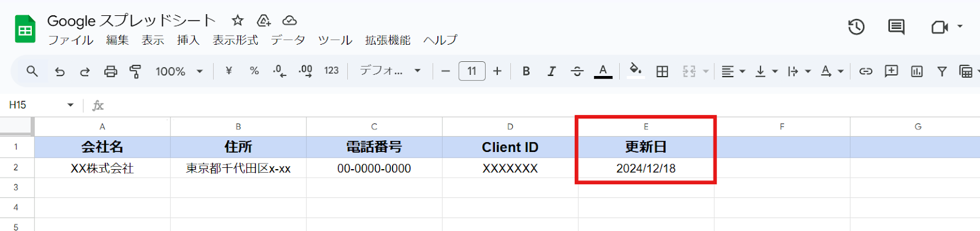This screenshot has width=980, height=231.
Task: Select column A header
Action: [x=102, y=127]
